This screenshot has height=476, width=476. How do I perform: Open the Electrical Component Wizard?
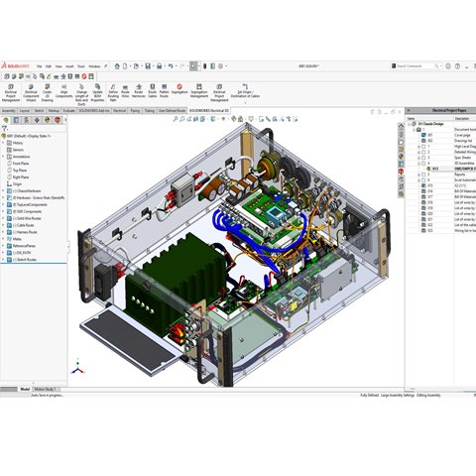point(31,92)
